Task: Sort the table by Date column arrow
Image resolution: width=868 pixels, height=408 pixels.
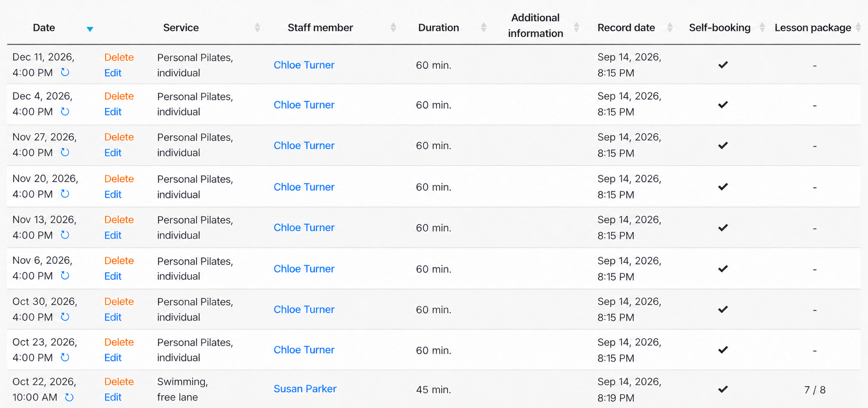Action: [90, 29]
